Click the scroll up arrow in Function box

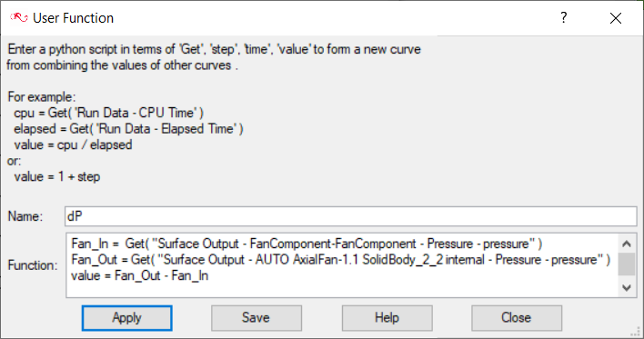[627, 244]
